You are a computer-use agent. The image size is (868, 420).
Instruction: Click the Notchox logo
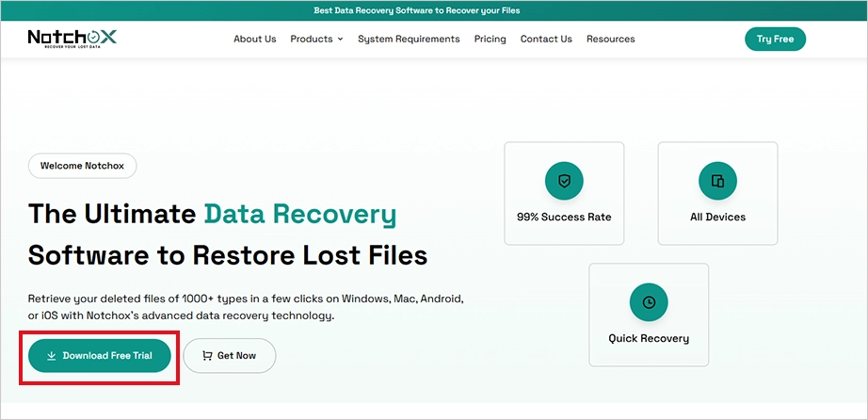(72, 39)
